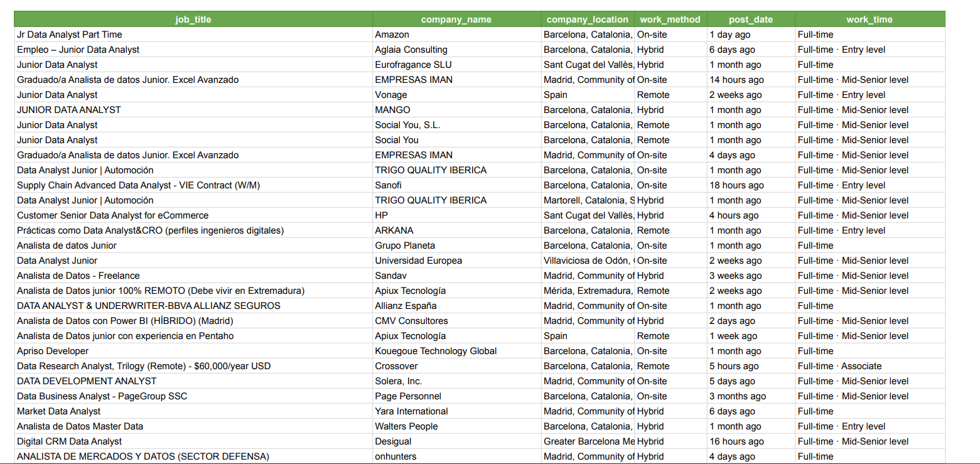Screen dimensions: 980x464
Task: Click the 'Empleo – Junior Data Analyst' cell
Action: pos(193,50)
